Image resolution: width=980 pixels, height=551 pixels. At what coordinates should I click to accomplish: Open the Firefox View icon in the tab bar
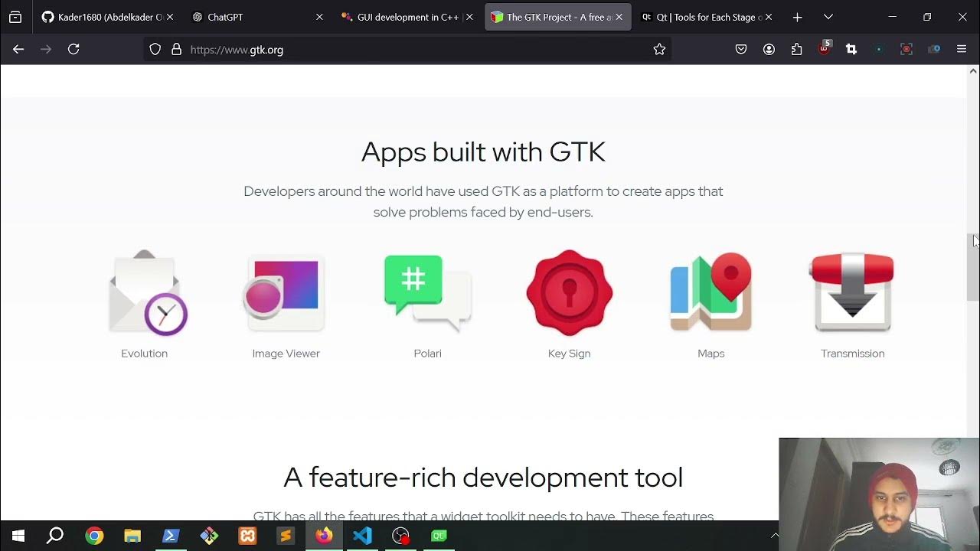click(x=15, y=17)
